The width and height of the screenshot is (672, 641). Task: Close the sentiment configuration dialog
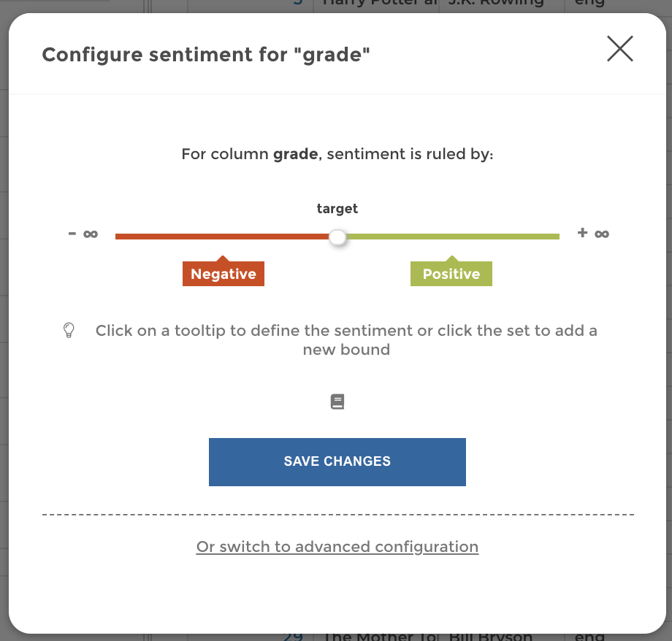[620, 49]
